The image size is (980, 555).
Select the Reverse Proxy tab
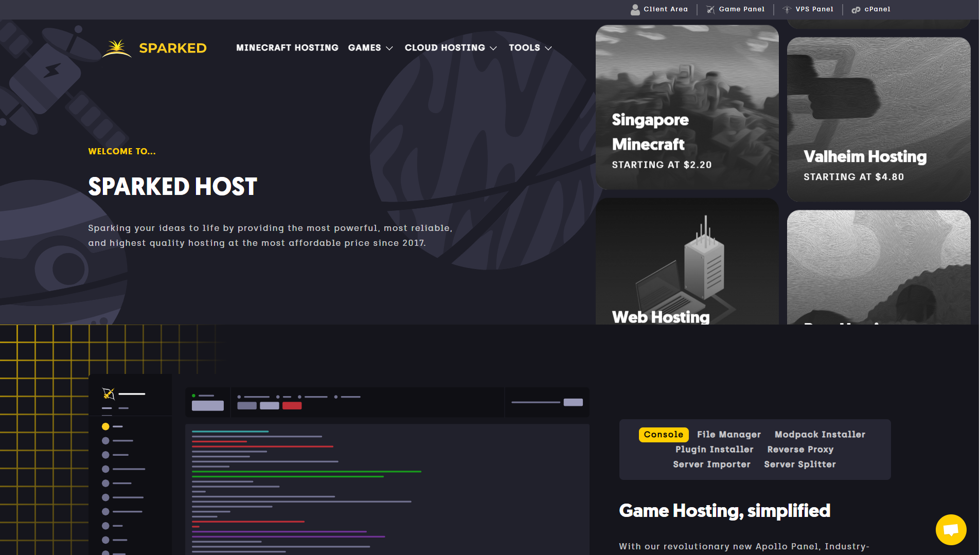tap(800, 450)
